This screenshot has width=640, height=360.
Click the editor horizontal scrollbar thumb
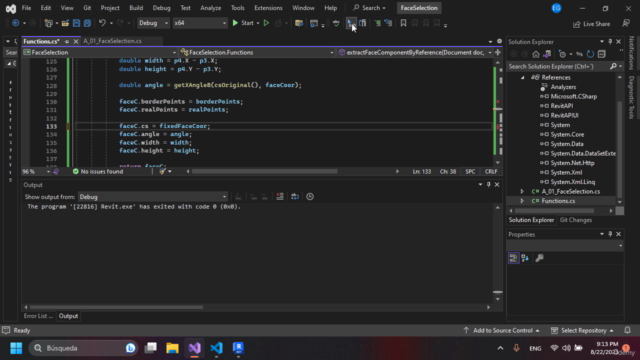(x=264, y=171)
